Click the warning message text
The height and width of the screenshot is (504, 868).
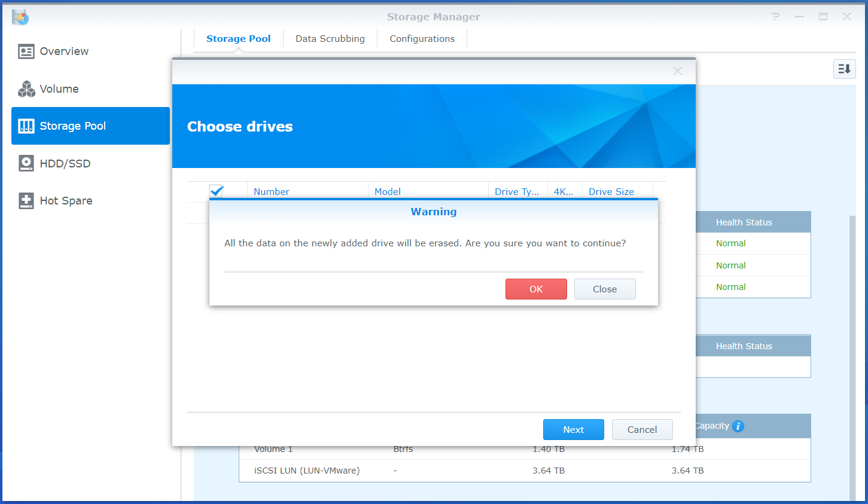click(425, 243)
